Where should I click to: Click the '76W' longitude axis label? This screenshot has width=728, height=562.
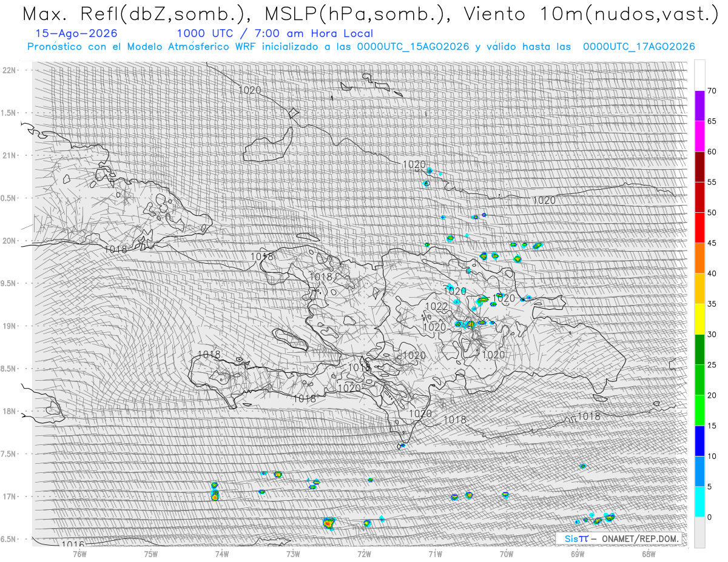(x=79, y=553)
